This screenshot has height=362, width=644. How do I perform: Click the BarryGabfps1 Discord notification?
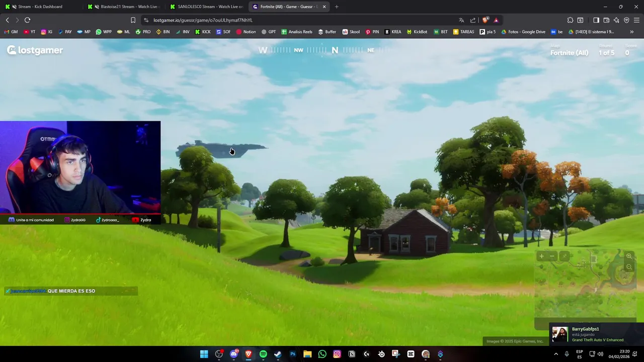pyautogui.click(x=596, y=334)
